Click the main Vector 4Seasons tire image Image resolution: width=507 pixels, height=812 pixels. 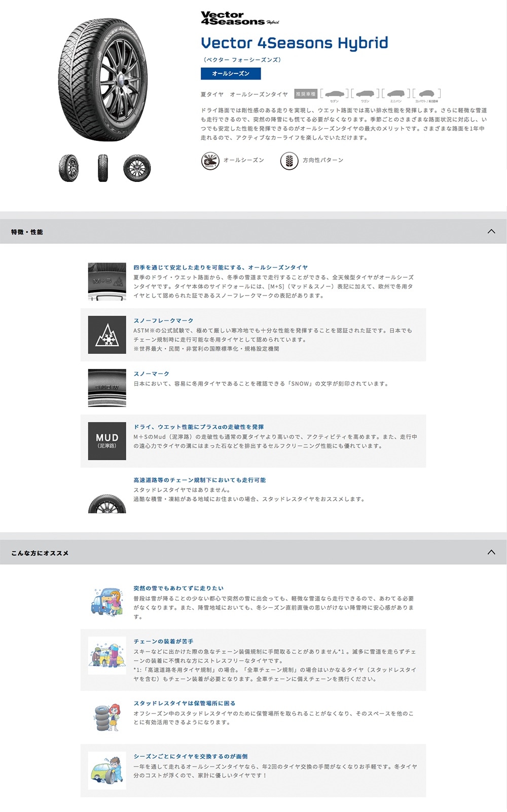[103, 80]
